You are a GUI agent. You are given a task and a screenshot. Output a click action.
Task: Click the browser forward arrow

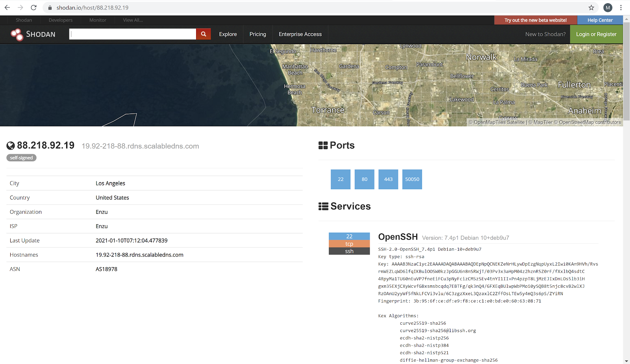pyautogui.click(x=20, y=7)
